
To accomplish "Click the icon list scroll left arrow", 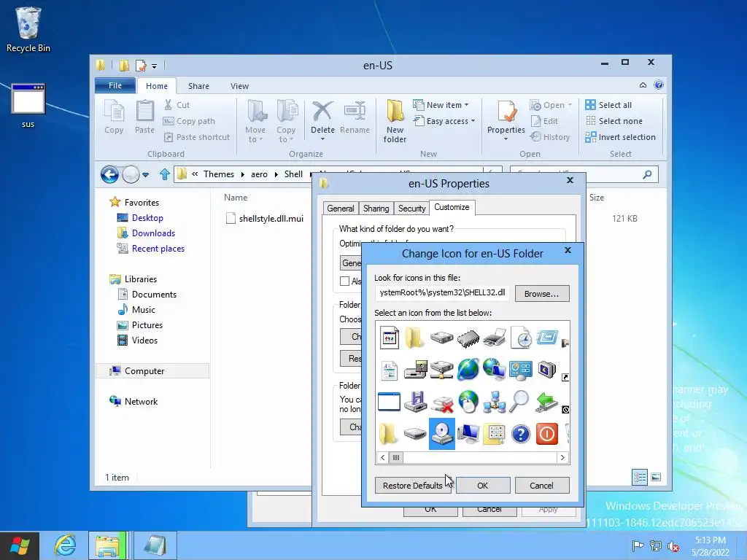I will 382,458.
